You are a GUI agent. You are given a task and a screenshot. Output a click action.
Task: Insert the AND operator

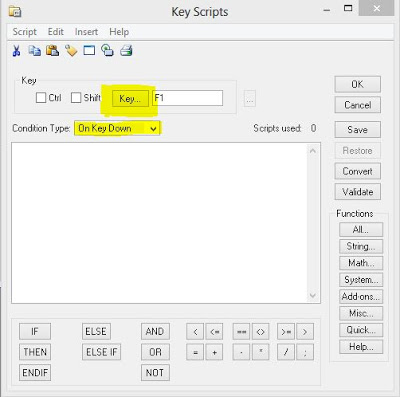pyautogui.click(x=155, y=332)
